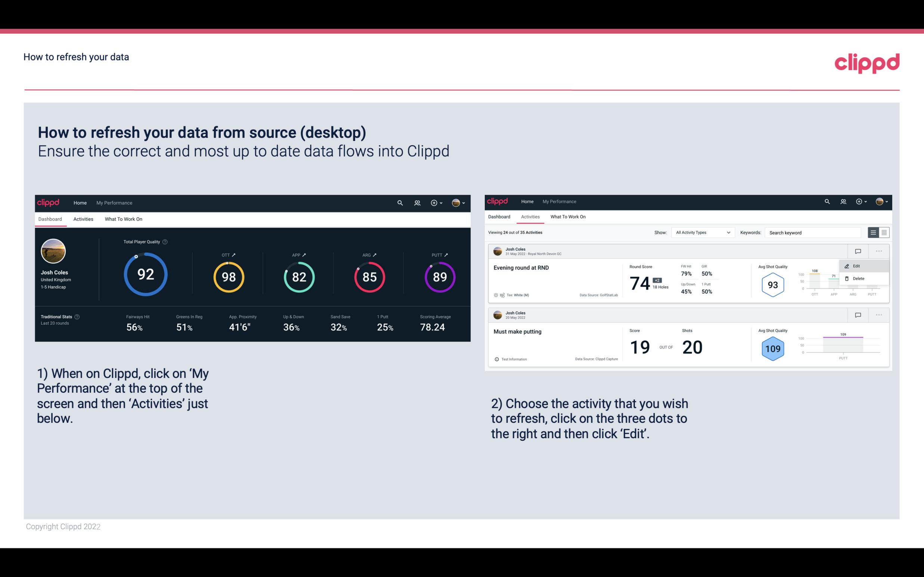
Task: Click the grid view toggle icon
Action: click(883, 232)
